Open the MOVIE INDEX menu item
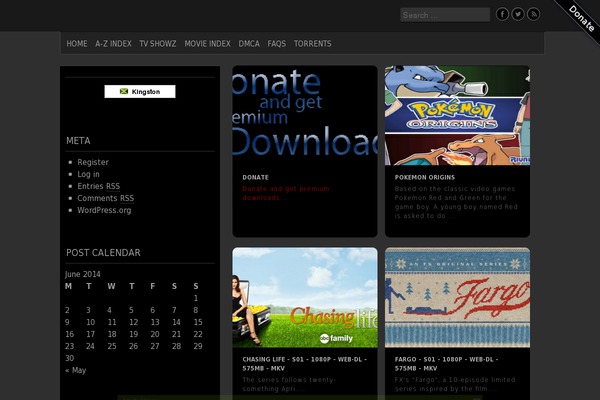Viewport: 600px width, 400px height. 207,44
